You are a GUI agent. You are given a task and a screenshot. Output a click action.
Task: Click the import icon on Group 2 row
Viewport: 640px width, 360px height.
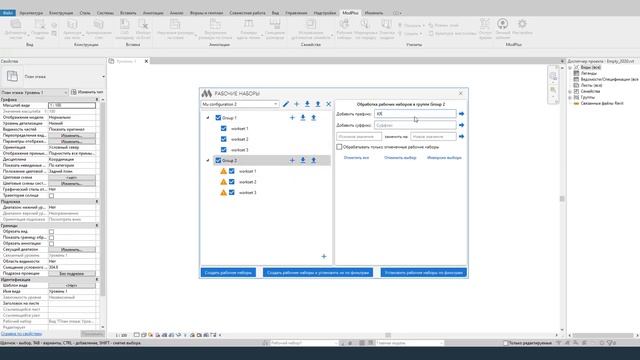coord(303,160)
